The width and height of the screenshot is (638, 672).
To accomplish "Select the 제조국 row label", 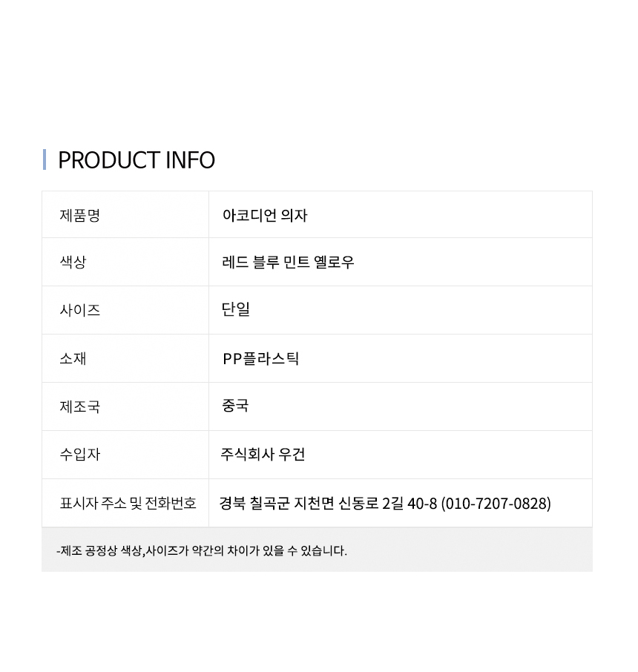I will tap(80, 406).
